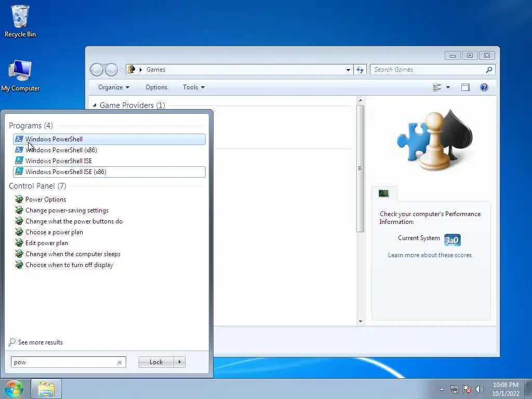
Task: Open Organize menu in Games window
Action: [x=114, y=87]
